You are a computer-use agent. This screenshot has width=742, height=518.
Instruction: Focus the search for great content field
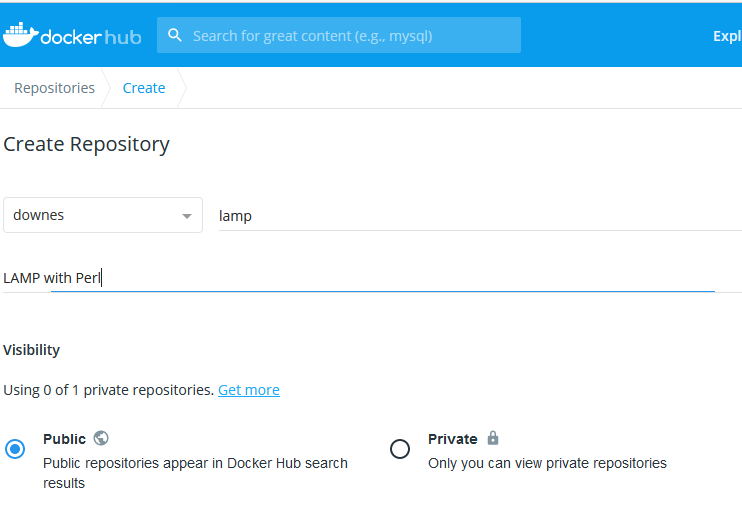pos(339,35)
